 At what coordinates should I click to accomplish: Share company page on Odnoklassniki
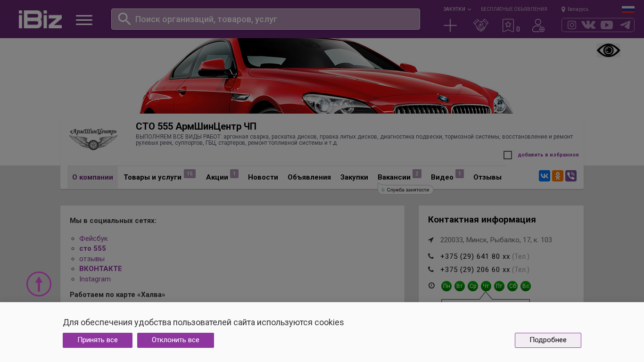[558, 176]
